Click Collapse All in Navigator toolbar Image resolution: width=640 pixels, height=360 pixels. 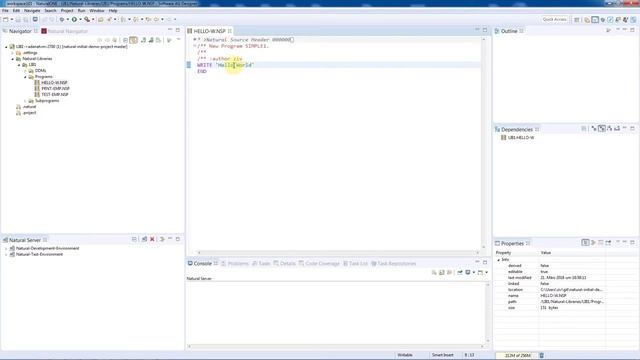(x=125, y=40)
